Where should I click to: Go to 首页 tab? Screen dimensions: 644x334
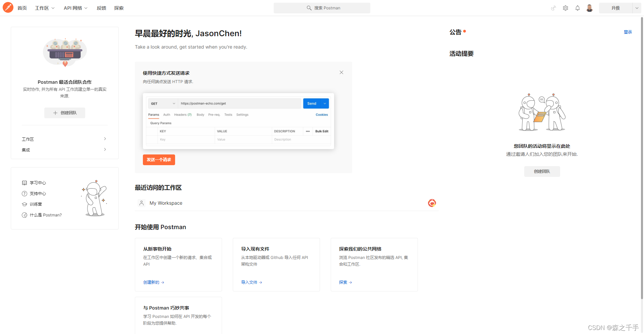point(22,8)
